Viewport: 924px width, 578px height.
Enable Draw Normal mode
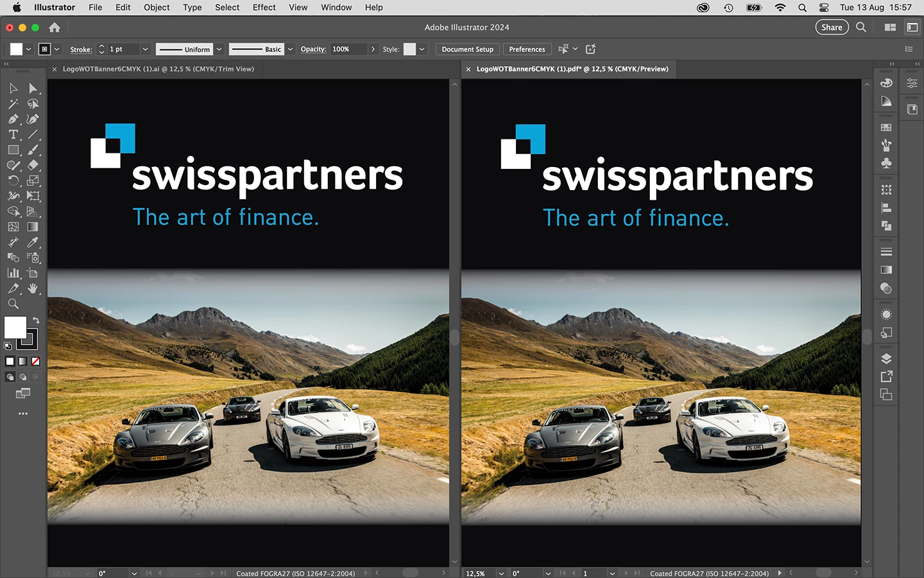pyautogui.click(x=10, y=377)
